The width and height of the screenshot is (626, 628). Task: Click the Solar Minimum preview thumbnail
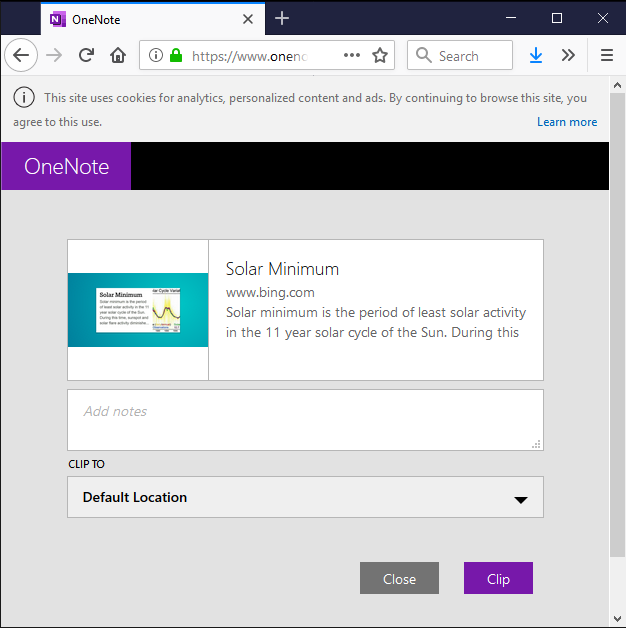(x=138, y=310)
